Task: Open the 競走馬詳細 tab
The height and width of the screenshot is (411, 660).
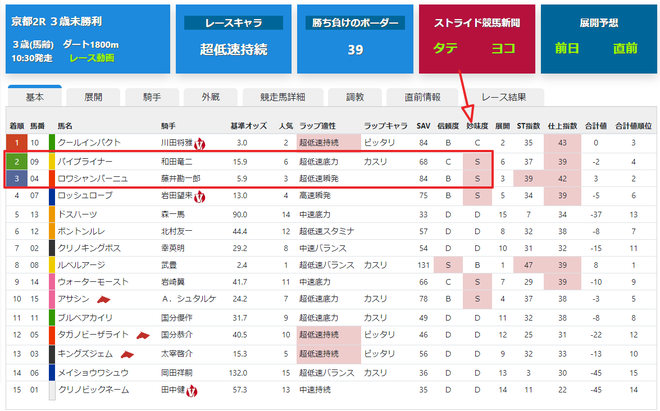Action: point(282,97)
